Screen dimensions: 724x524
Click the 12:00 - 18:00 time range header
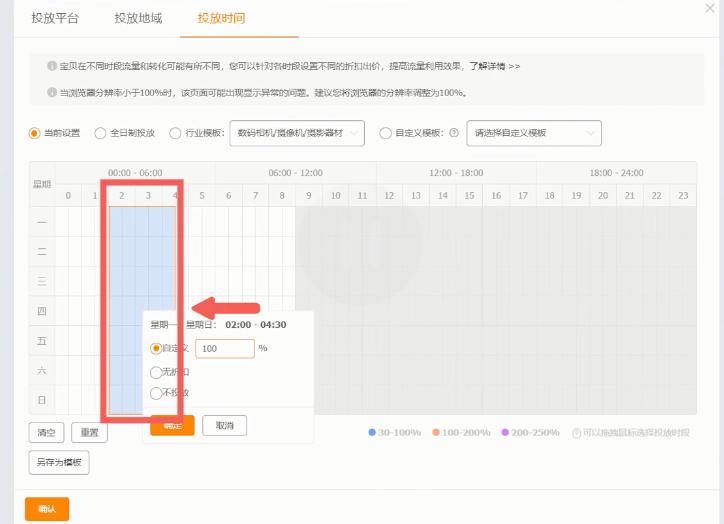(x=456, y=173)
